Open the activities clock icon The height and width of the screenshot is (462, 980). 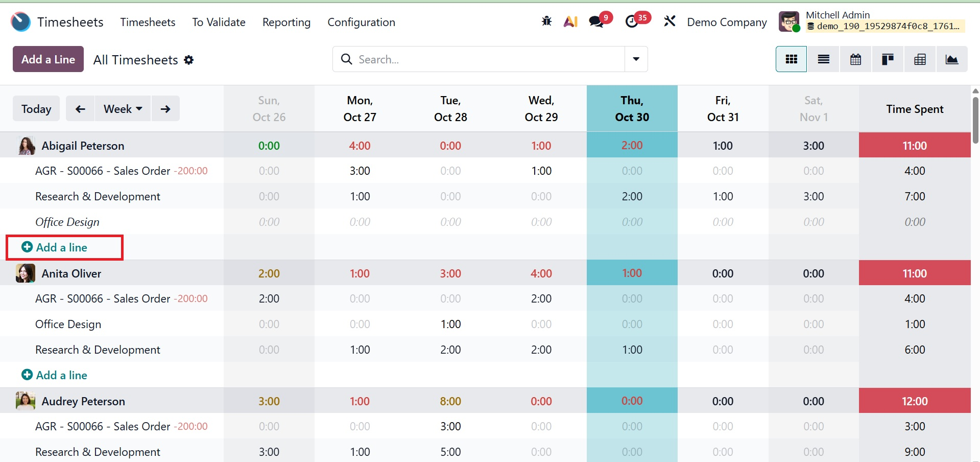pyautogui.click(x=632, y=21)
